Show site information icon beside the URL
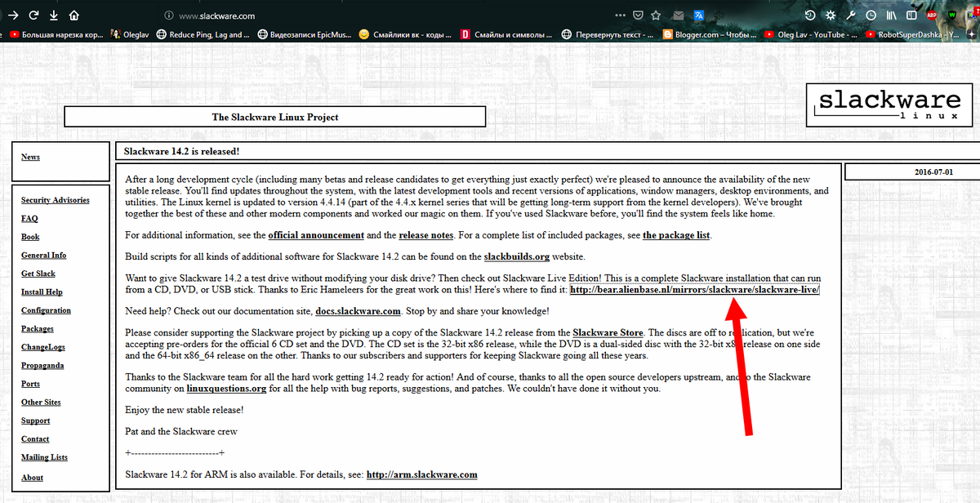The image size is (980, 503). pyautogui.click(x=168, y=16)
